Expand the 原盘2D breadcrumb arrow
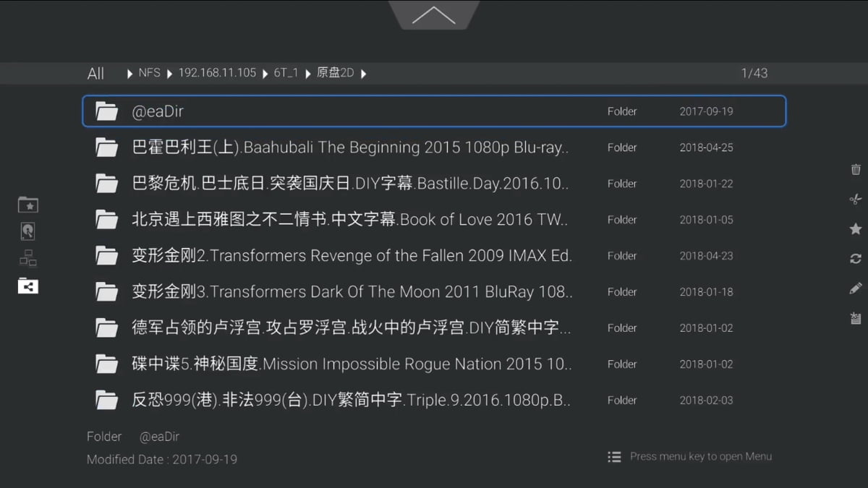Viewport: 868px width, 488px height. (x=364, y=73)
